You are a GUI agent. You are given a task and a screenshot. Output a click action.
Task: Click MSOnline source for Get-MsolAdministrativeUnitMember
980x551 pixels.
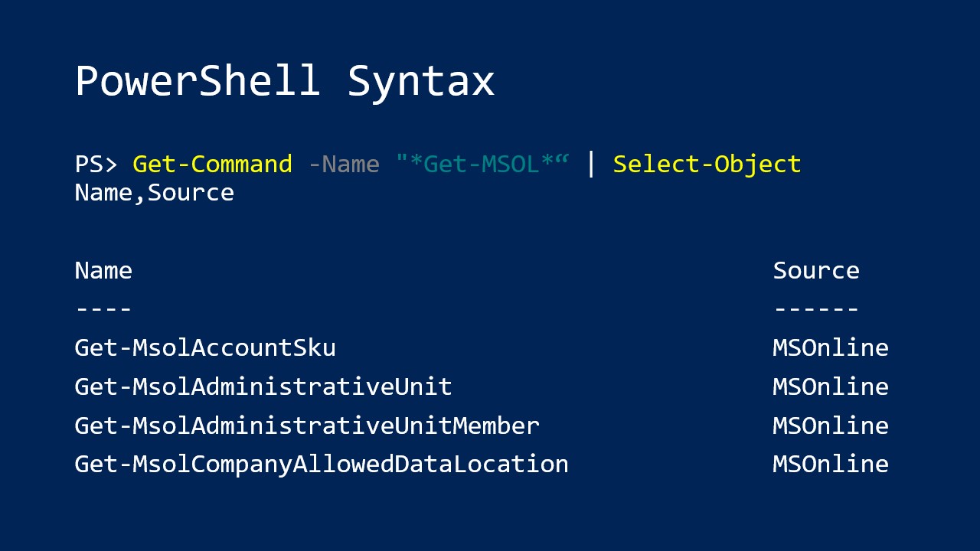click(830, 426)
